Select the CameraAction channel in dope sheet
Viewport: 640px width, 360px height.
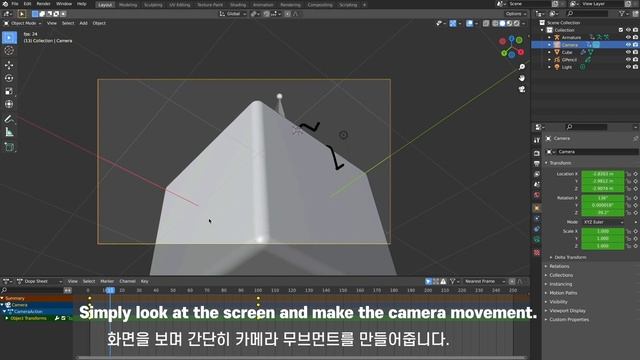click(28, 312)
